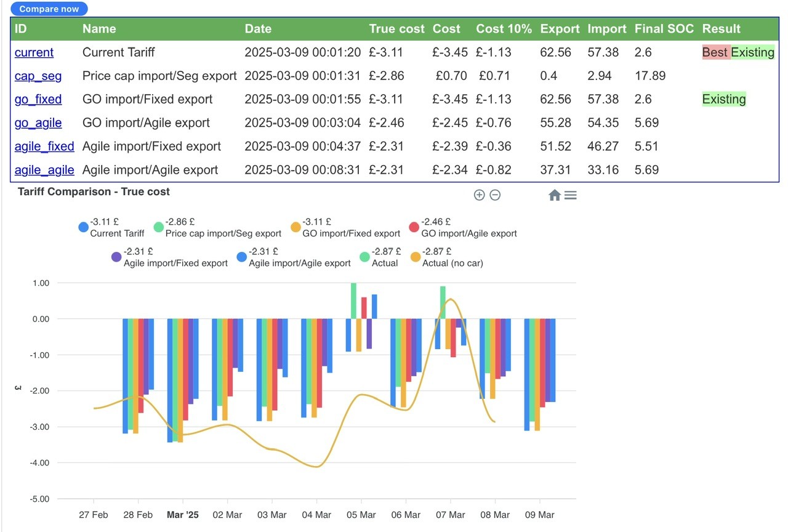Zoom in on the chart with the plus icon
The image size is (788, 532).
(479, 195)
